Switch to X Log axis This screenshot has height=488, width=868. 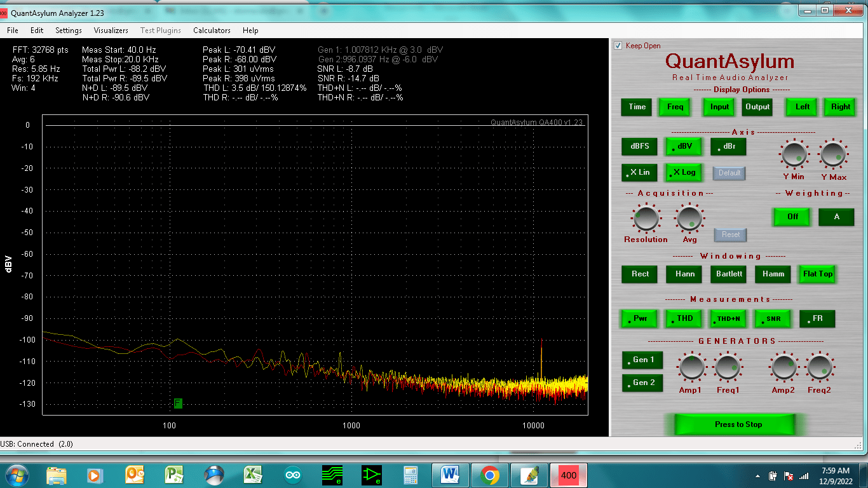pyautogui.click(x=684, y=172)
